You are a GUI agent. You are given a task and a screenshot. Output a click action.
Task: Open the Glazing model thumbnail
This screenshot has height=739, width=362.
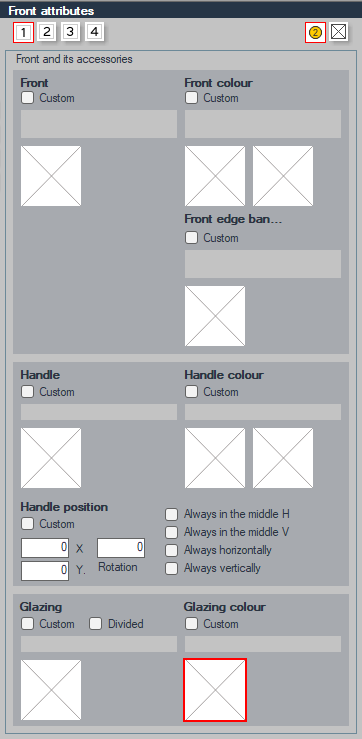click(x=51, y=690)
